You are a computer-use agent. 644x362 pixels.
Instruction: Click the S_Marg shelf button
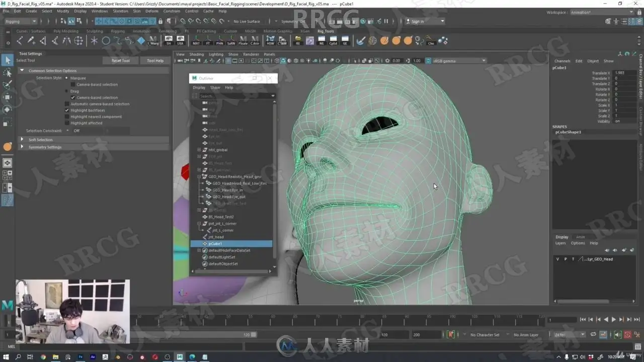[x=153, y=41]
